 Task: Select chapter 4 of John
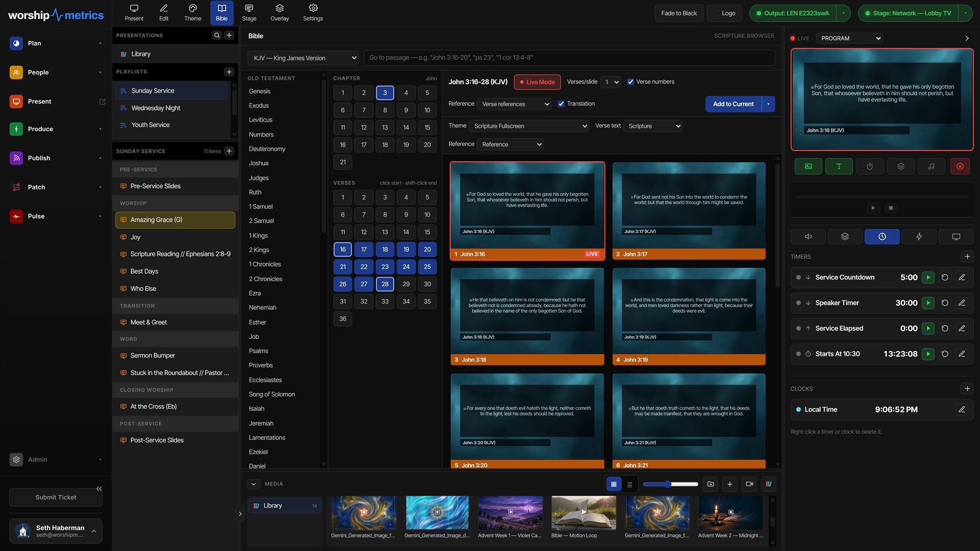[406, 93]
